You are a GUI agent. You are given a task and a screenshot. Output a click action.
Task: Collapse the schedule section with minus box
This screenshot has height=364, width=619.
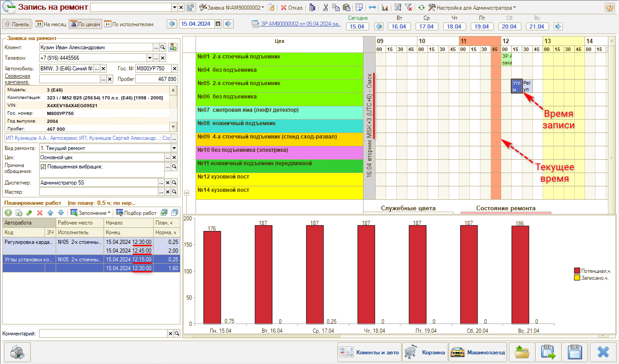pyautogui.click(x=186, y=193)
